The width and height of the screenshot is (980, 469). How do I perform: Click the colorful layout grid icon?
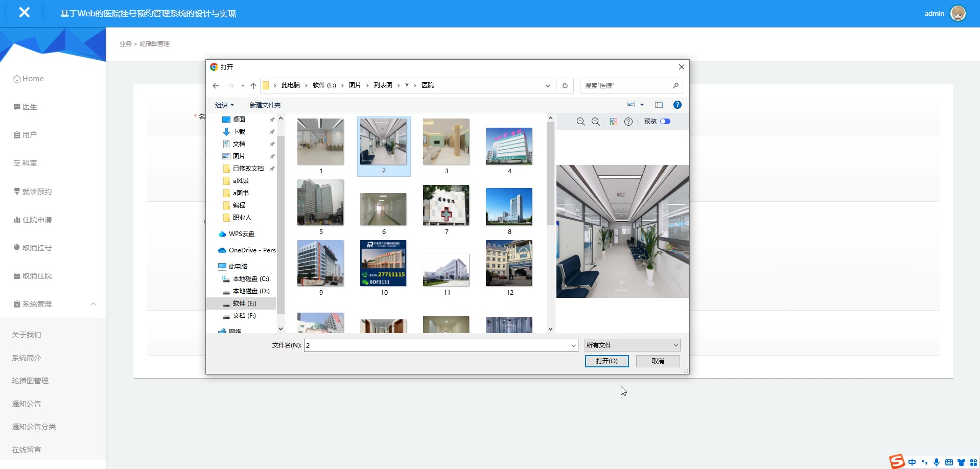(613, 122)
